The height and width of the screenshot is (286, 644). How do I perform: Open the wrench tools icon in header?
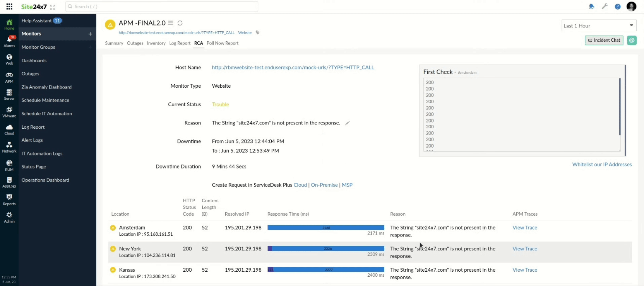click(x=605, y=7)
